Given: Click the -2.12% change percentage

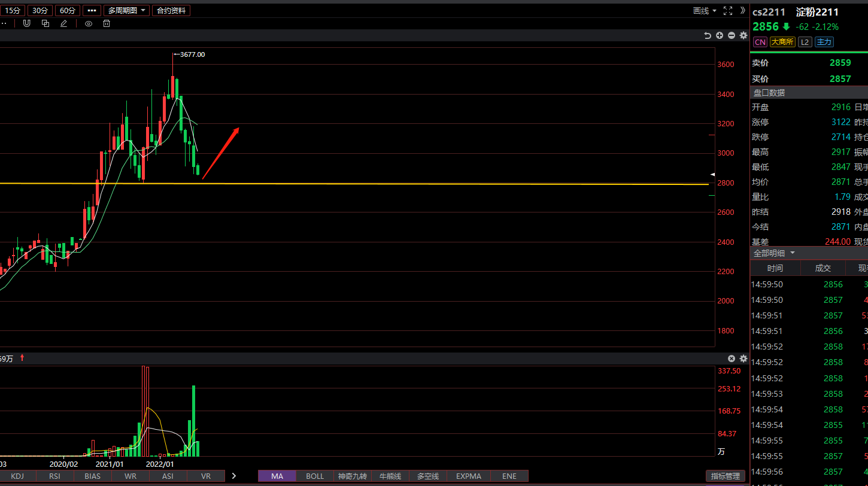Looking at the screenshot, I should [x=825, y=27].
